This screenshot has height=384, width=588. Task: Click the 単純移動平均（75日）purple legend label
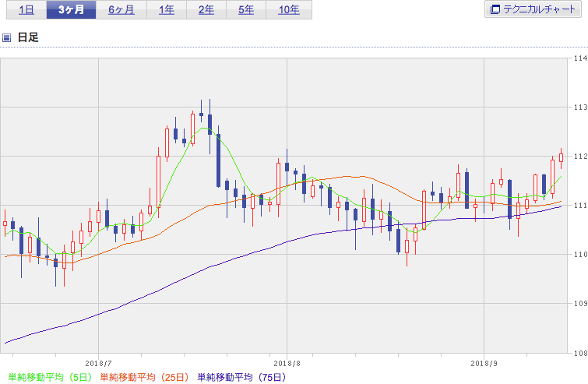point(241,377)
